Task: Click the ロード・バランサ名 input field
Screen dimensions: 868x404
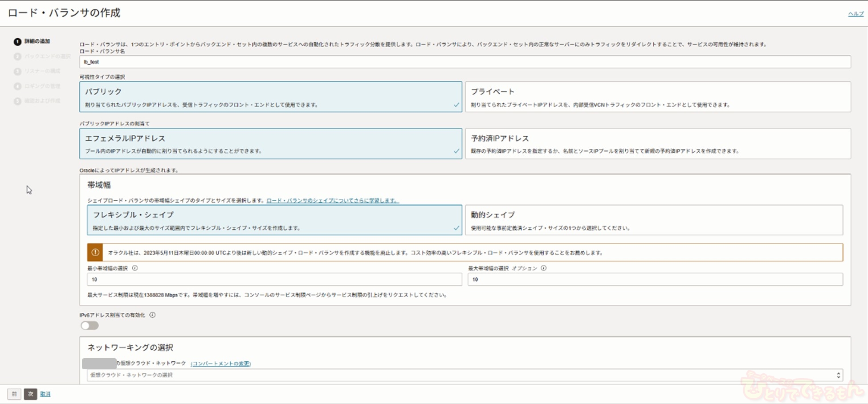Action: (465, 62)
